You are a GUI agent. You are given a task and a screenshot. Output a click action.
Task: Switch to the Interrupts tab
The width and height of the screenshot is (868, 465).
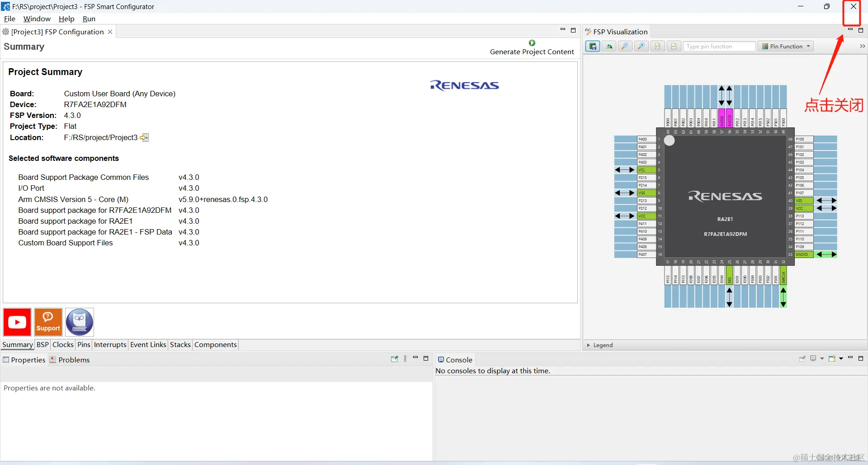click(x=110, y=344)
